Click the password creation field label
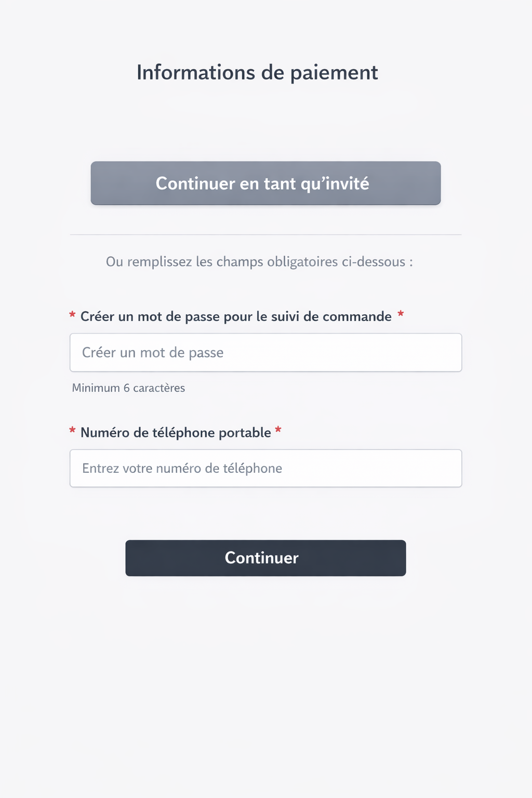Image resolution: width=532 pixels, height=798 pixels. pyautogui.click(x=236, y=317)
